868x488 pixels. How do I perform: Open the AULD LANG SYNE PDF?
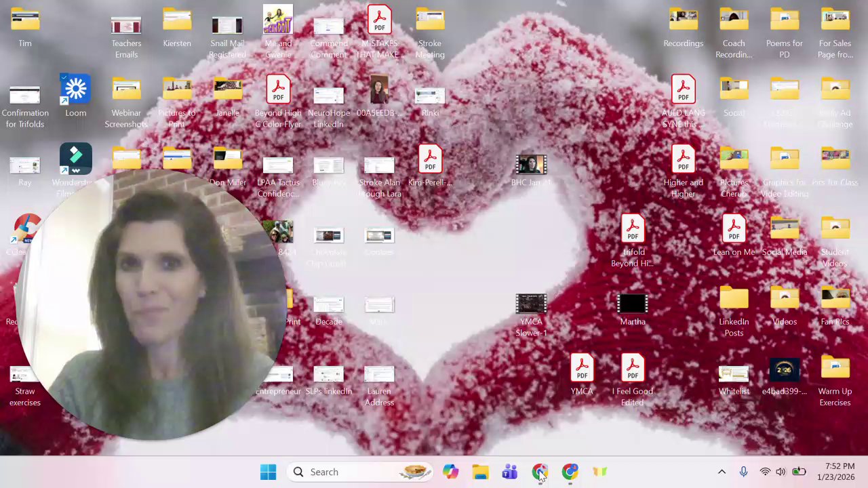683,102
